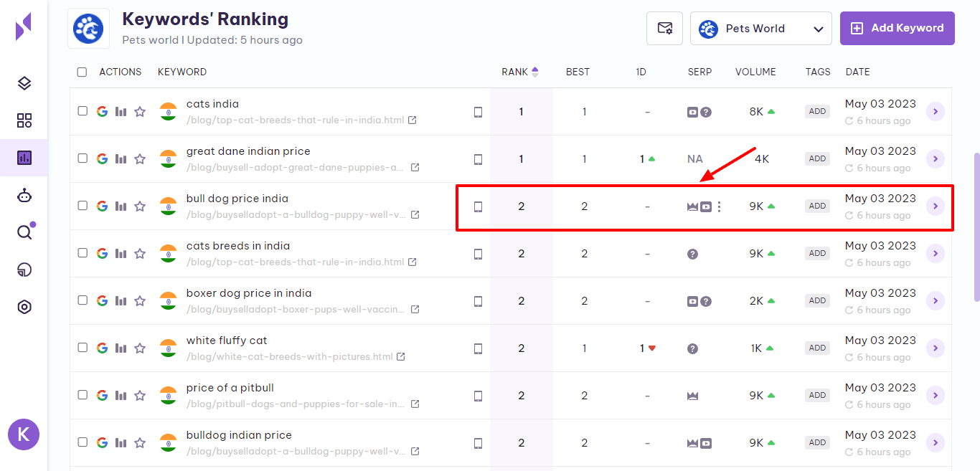Expand details arrow for 'cats breeds in india'
980x471 pixels.
[935, 253]
